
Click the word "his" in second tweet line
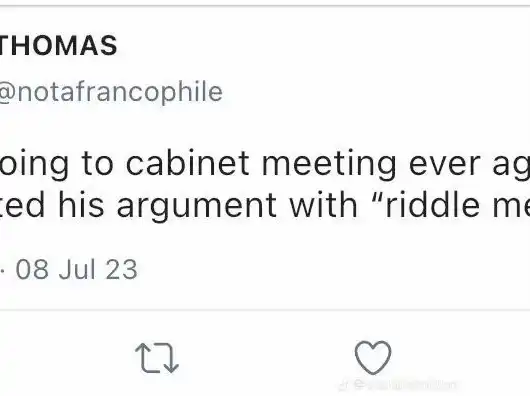[81, 204]
